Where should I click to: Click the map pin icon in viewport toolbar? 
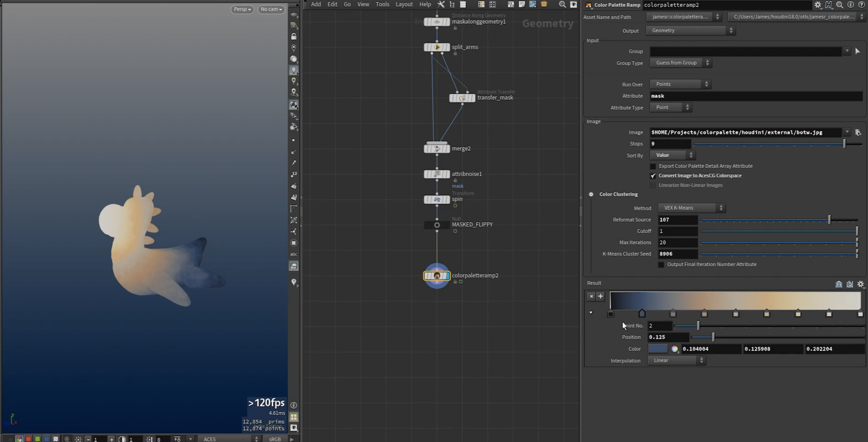pos(294,282)
